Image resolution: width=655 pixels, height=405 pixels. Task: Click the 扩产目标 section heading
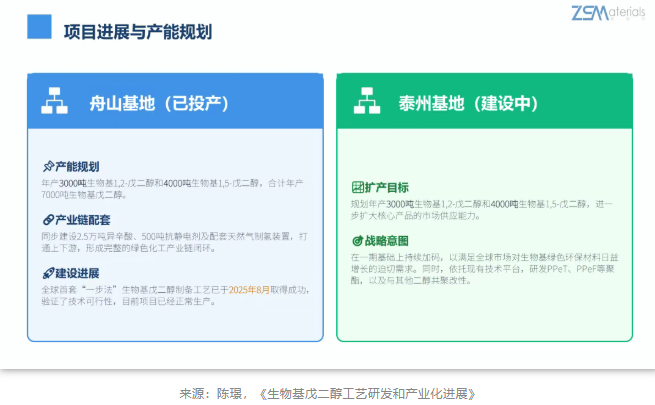pyautogui.click(x=386, y=187)
